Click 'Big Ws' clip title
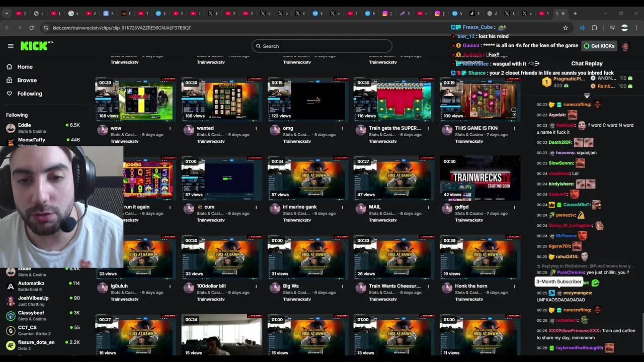The image size is (644, 362). pos(290,286)
